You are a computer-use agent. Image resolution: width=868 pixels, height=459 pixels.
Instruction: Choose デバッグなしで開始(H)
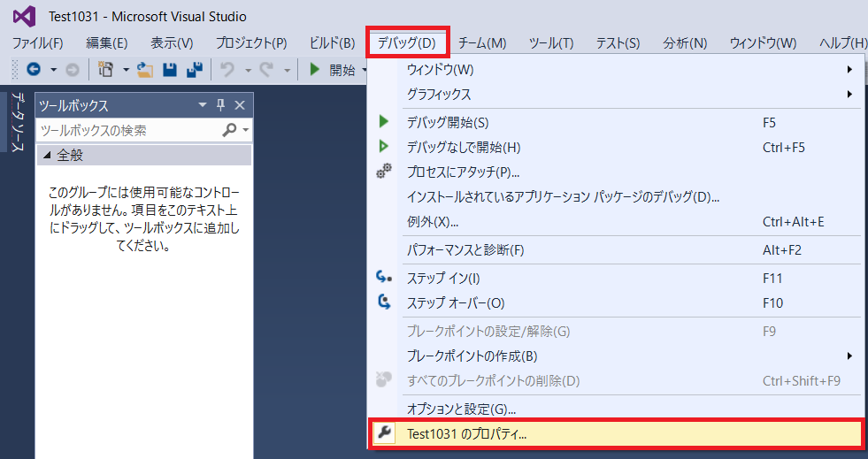pyautogui.click(x=616, y=147)
